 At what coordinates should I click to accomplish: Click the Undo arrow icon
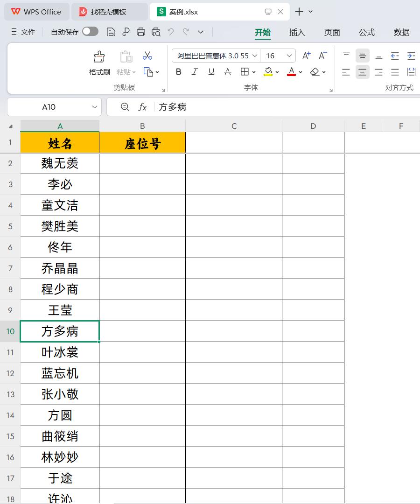[171, 32]
